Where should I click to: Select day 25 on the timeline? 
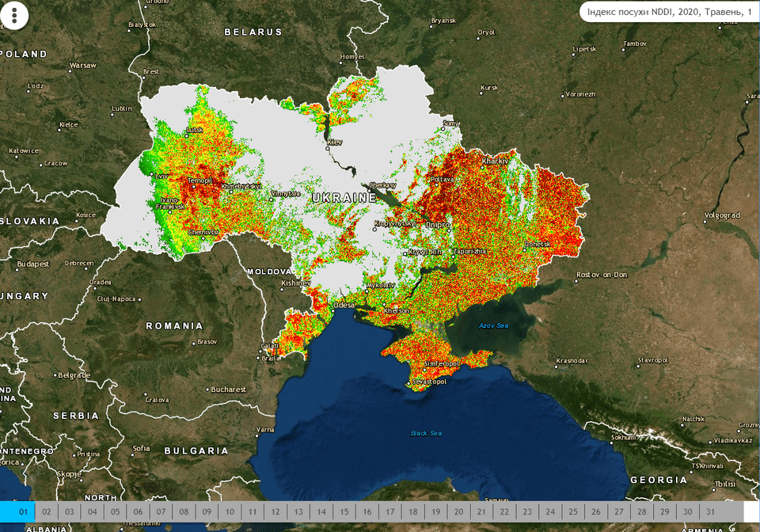pos(573,511)
